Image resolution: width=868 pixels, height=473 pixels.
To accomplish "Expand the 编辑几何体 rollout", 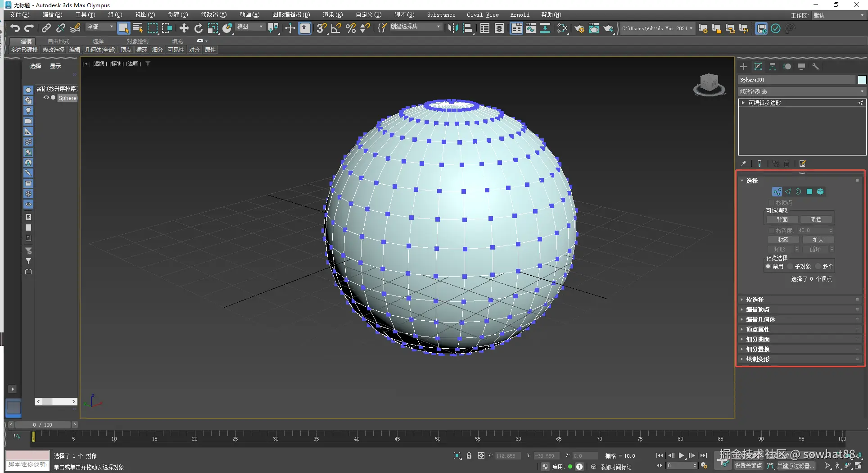I will [760, 319].
